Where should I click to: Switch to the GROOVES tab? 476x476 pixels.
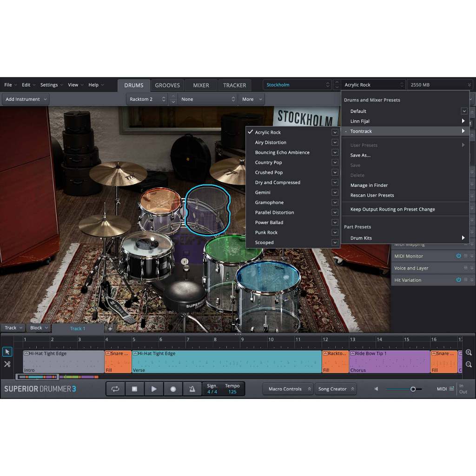point(167,85)
